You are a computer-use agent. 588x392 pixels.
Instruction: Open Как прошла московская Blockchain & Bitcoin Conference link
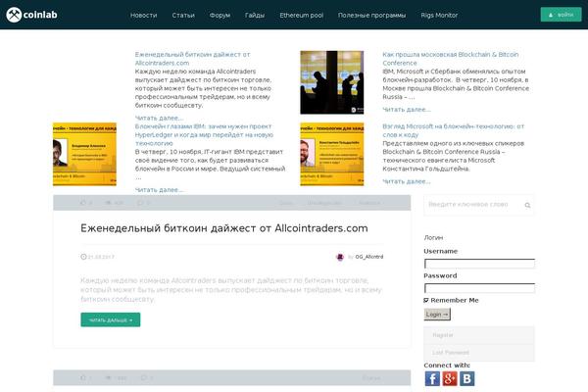451,59
